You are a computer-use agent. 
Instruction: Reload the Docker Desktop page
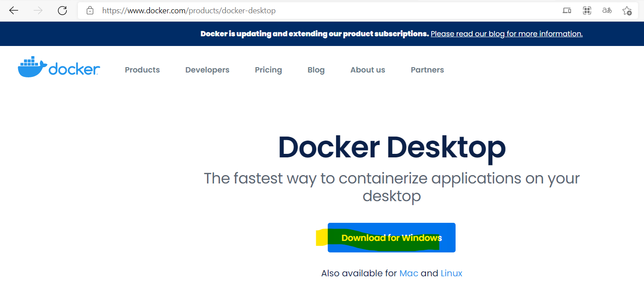tap(62, 11)
